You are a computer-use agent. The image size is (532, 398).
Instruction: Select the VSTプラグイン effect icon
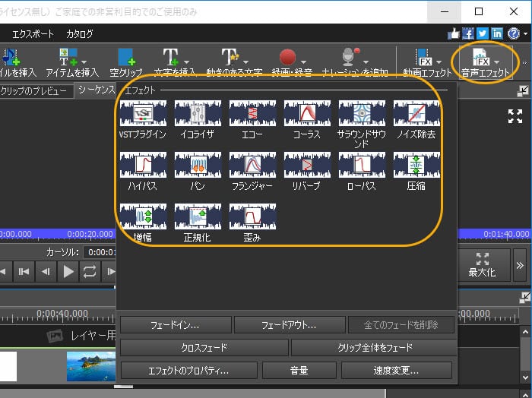(143, 114)
